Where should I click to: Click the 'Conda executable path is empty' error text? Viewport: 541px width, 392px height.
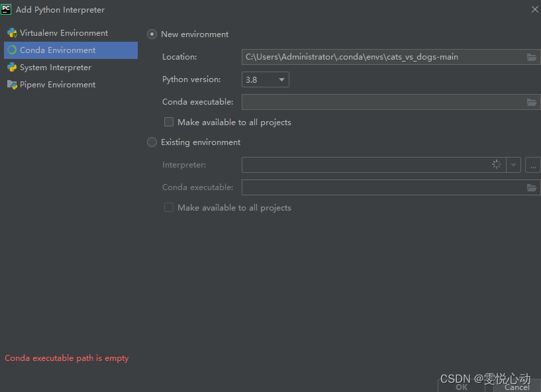coord(67,358)
